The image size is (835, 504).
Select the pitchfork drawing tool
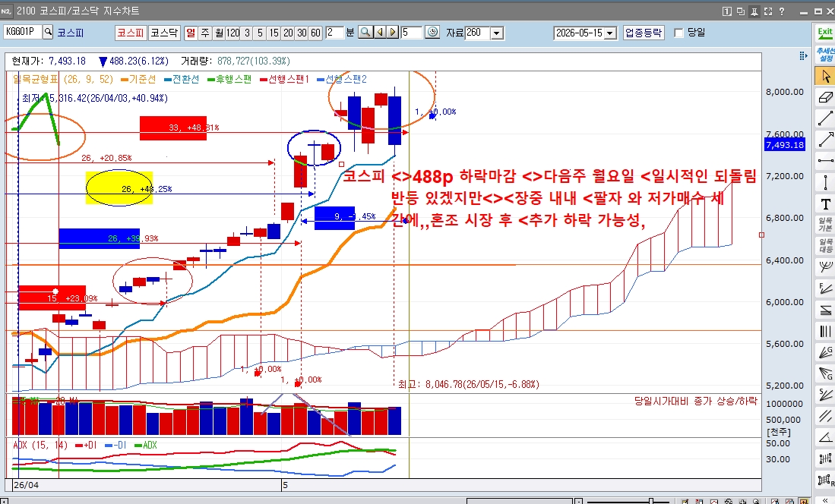click(825, 267)
